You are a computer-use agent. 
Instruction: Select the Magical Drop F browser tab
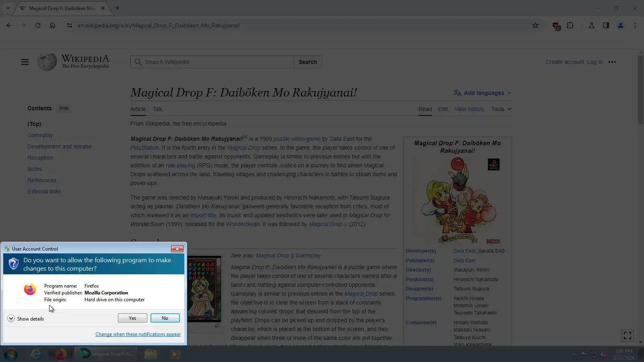(60, 8)
